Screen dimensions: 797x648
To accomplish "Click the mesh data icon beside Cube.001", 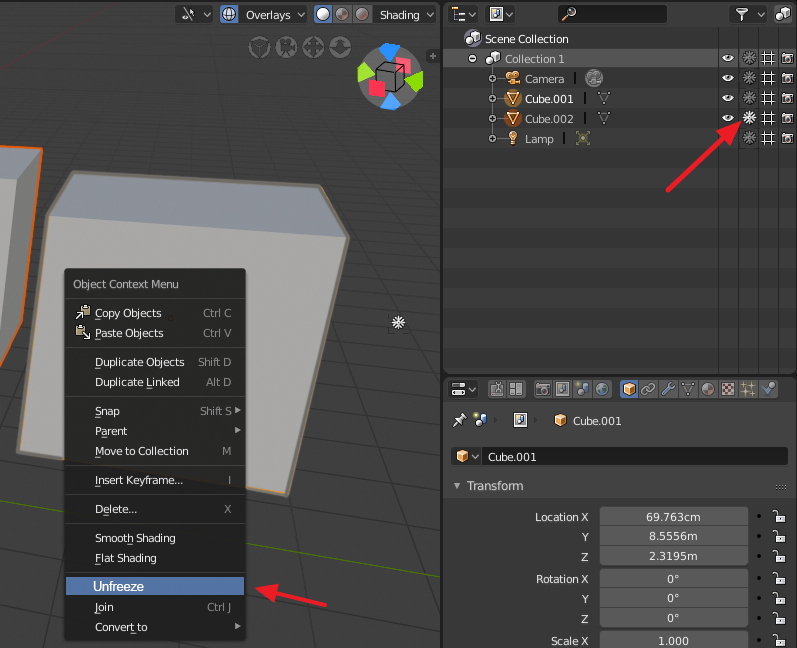I will 604,98.
